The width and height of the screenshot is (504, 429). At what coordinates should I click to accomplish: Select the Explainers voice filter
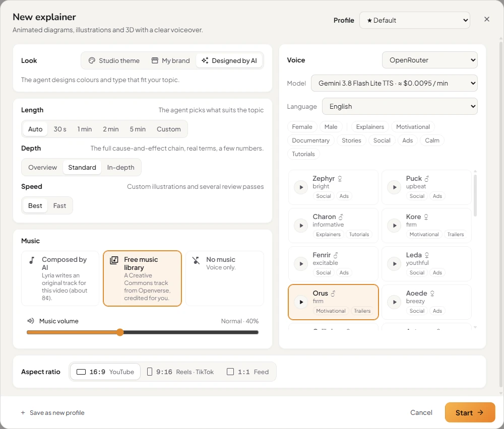point(370,127)
